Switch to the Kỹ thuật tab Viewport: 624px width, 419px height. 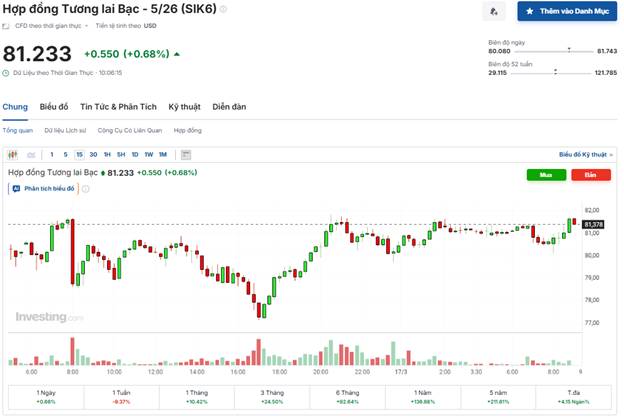tap(184, 106)
